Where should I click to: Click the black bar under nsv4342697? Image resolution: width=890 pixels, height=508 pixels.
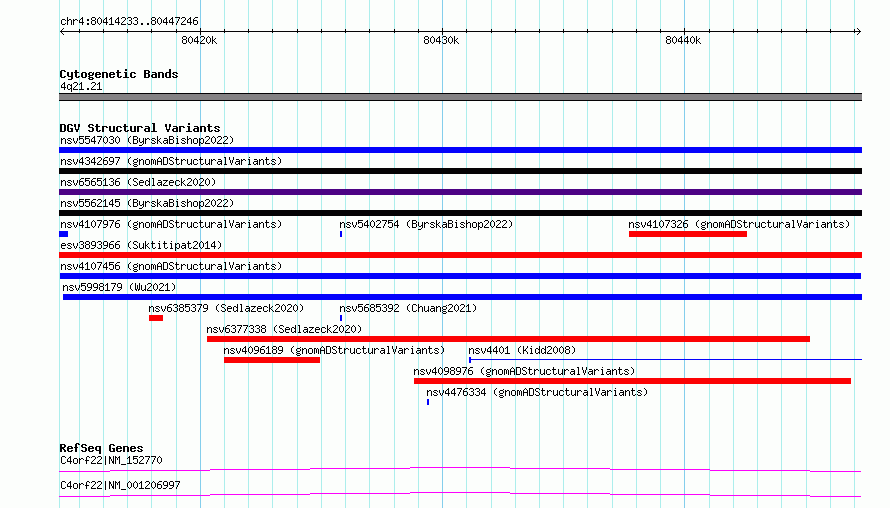click(460, 171)
